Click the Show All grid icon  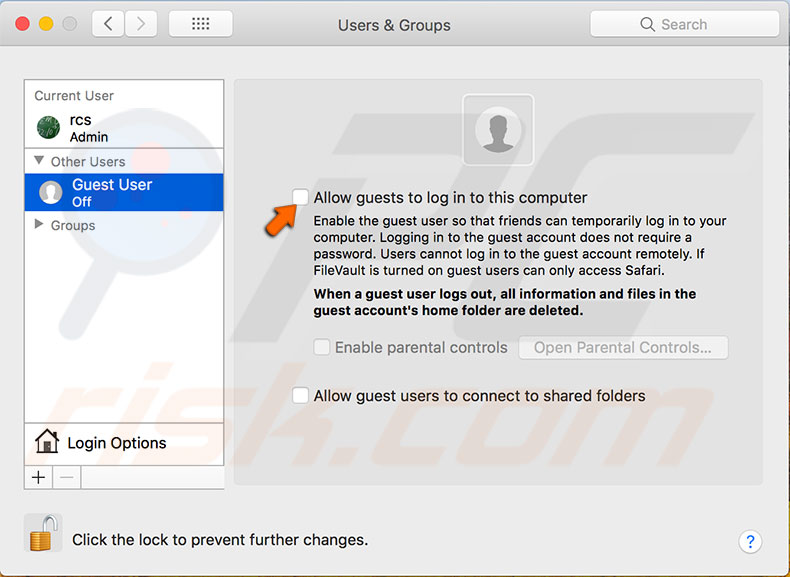pos(200,24)
